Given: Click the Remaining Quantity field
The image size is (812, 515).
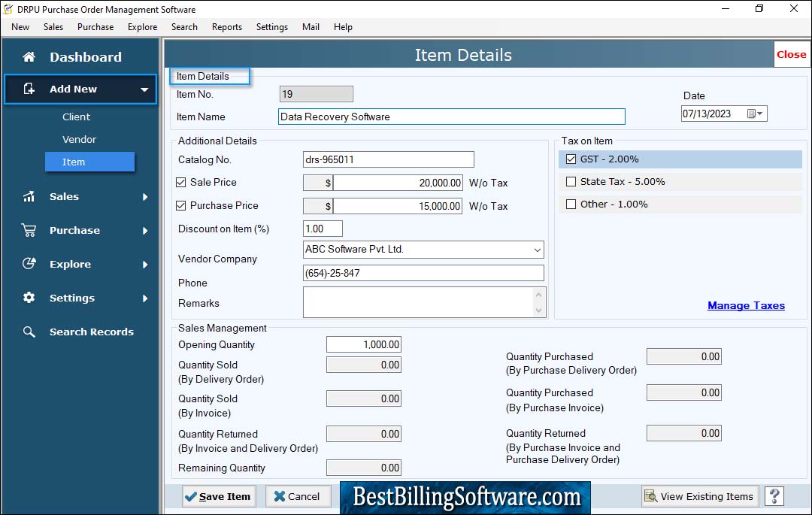Looking at the screenshot, I should pos(364,468).
